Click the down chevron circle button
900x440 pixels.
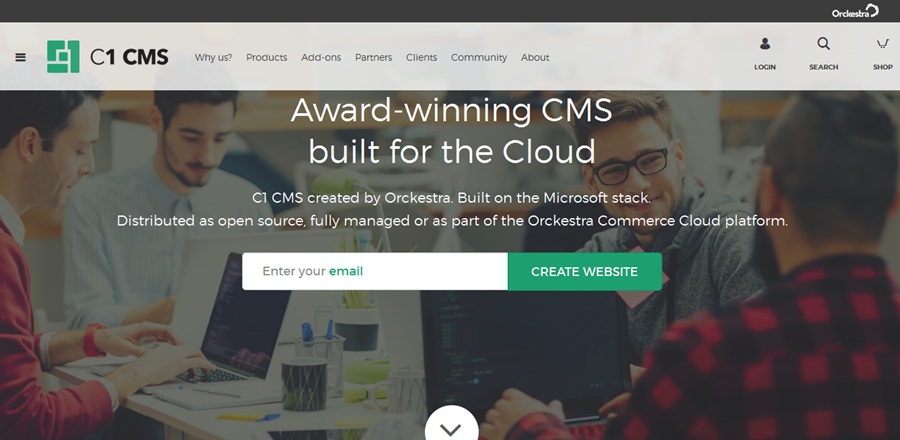[451, 425]
